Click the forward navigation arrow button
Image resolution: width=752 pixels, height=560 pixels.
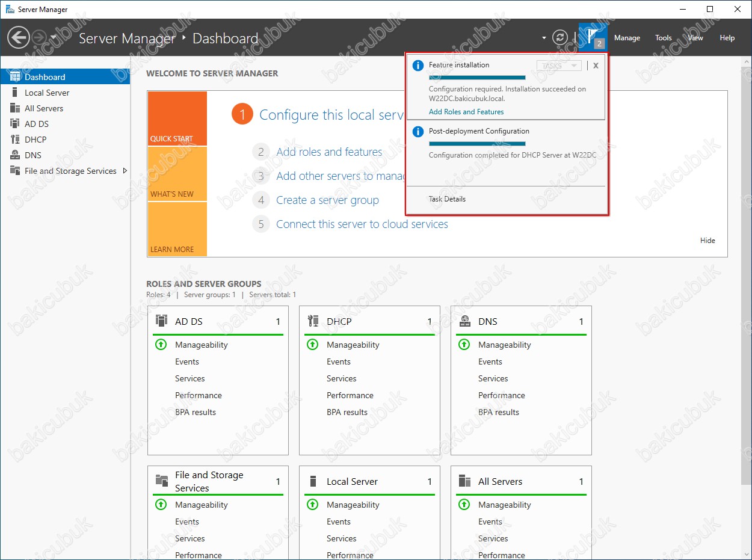(39, 38)
